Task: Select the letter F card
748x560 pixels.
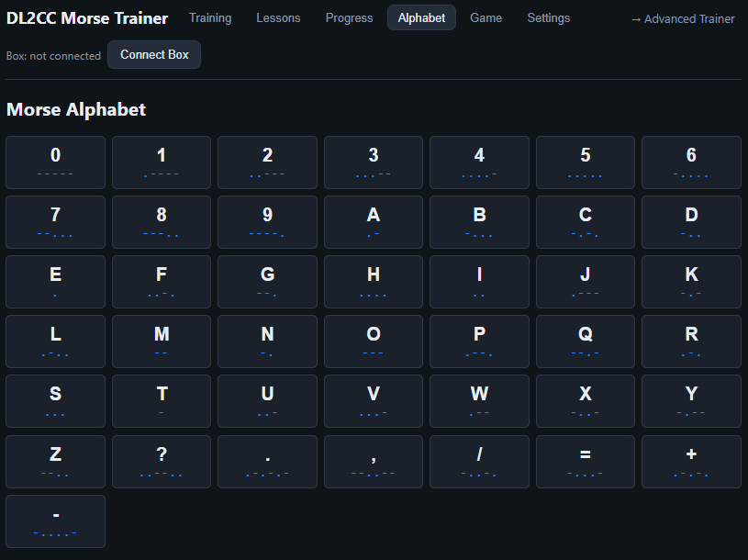Action: point(162,282)
